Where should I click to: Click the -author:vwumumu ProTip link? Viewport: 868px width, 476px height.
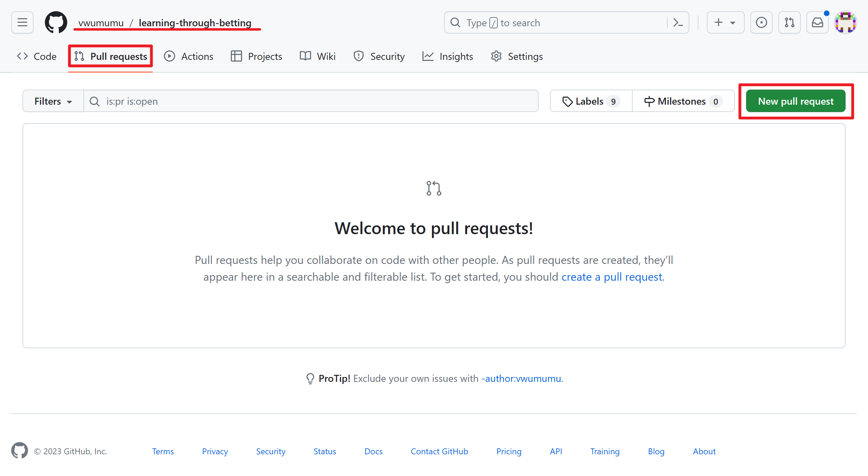coord(521,378)
